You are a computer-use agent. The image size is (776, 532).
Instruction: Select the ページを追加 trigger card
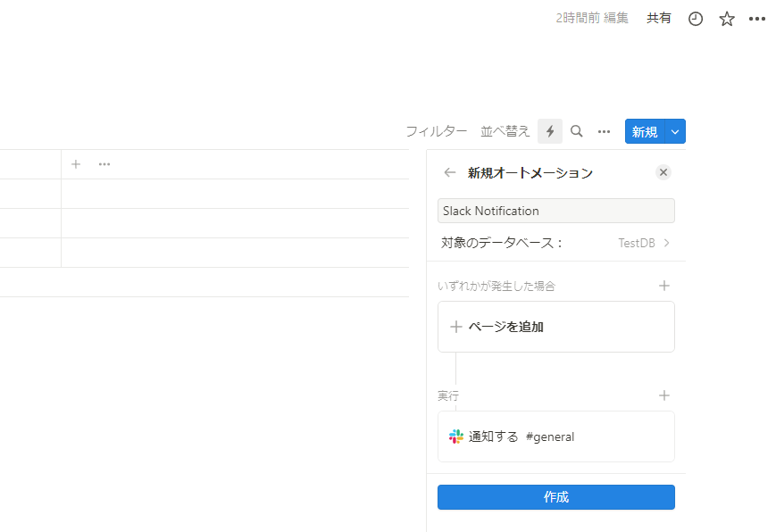[x=555, y=327]
